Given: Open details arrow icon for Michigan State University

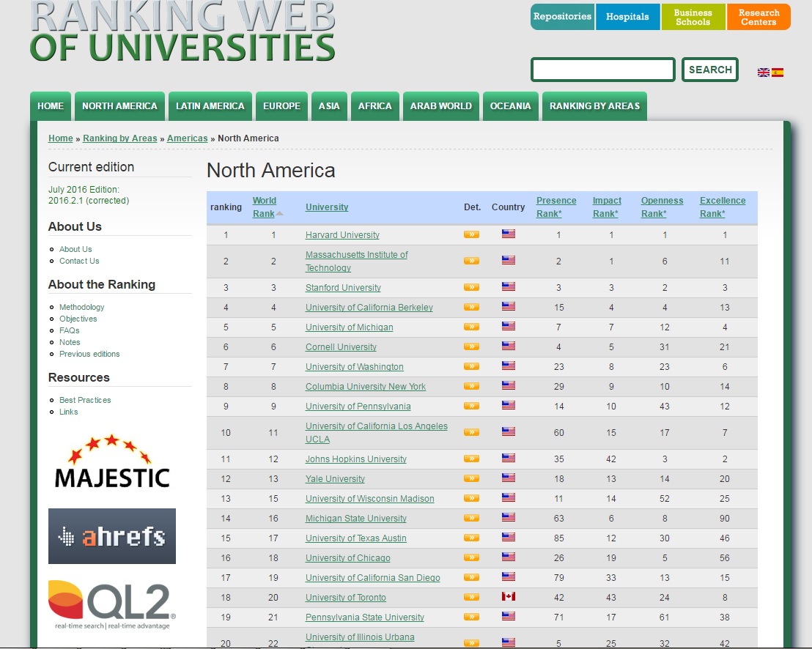Looking at the screenshot, I should (x=471, y=518).
